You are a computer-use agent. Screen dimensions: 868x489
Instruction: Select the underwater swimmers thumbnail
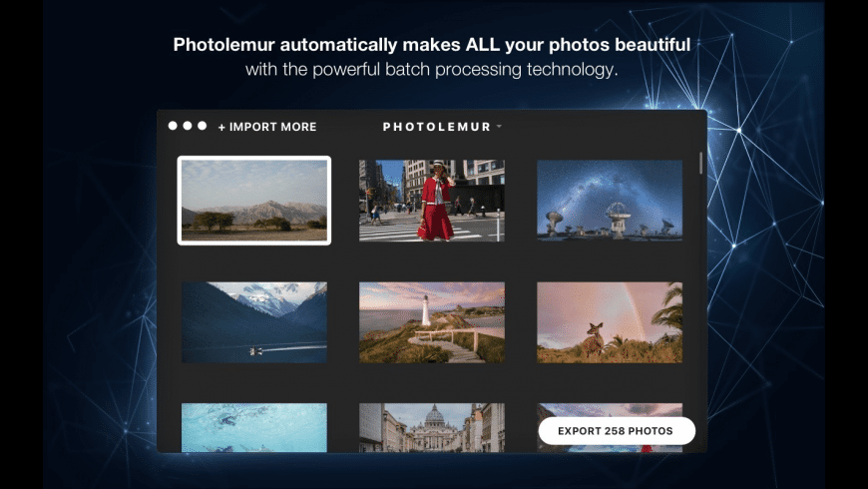(254, 427)
